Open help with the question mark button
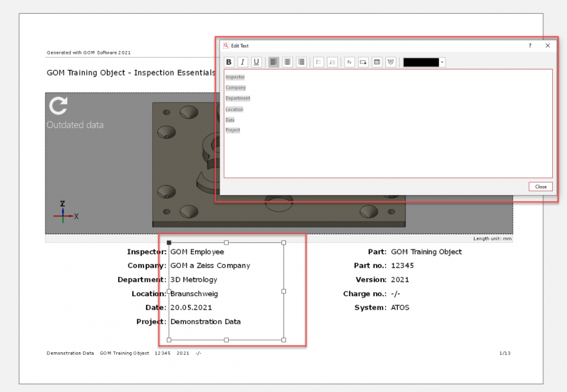The width and height of the screenshot is (567, 392). pyautogui.click(x=530, y=46)
